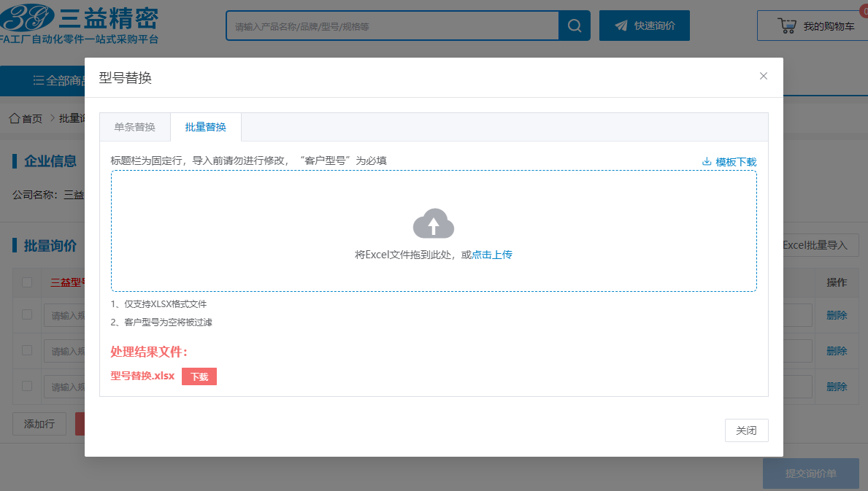Toggle the table header select-all checkbox
The height and width of the screenshot is (491, 868).
coord(26,282)
